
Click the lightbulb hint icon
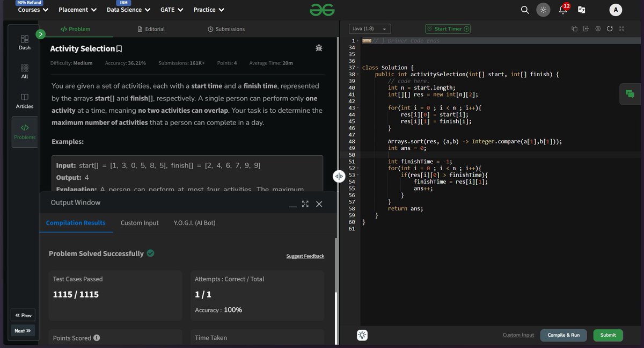coord(362,335)
